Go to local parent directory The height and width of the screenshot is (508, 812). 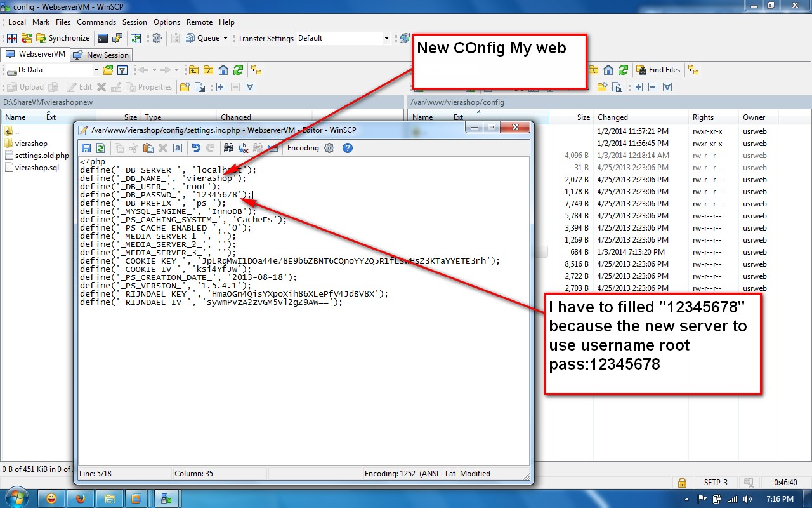pyautogui.click(x=193, y=70)
